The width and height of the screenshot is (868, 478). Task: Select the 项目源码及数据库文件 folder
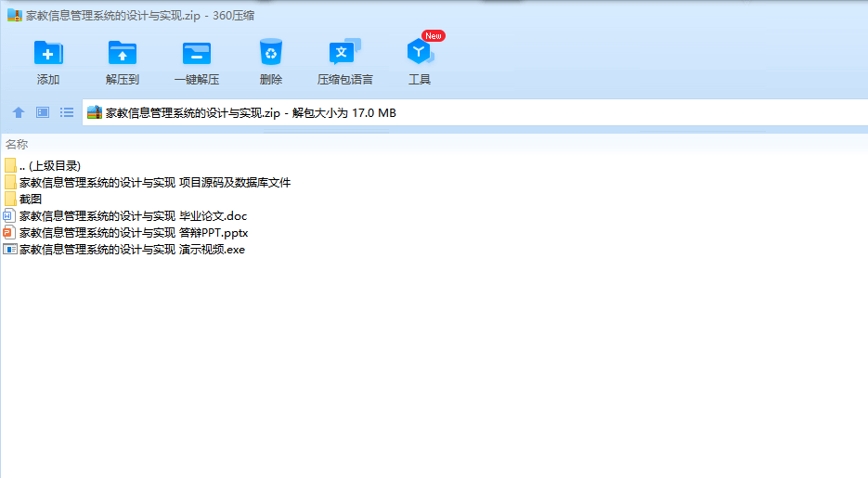[148, 182]
